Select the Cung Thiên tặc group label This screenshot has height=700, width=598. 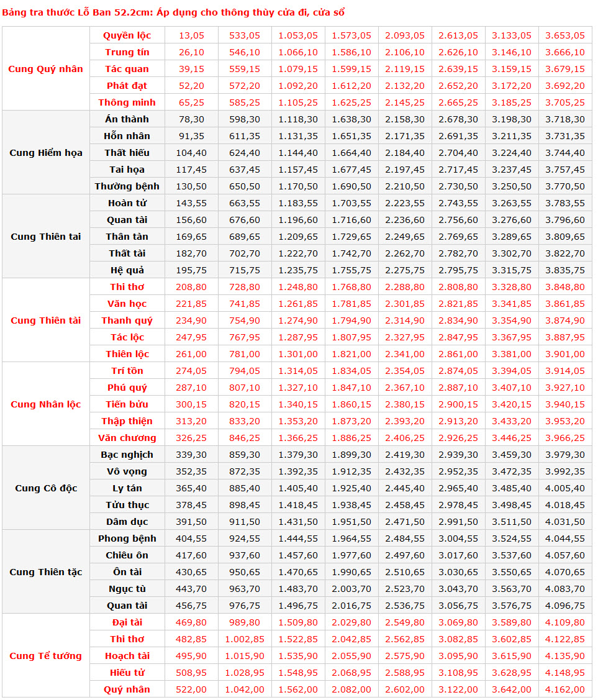click(x=45, y=572)
